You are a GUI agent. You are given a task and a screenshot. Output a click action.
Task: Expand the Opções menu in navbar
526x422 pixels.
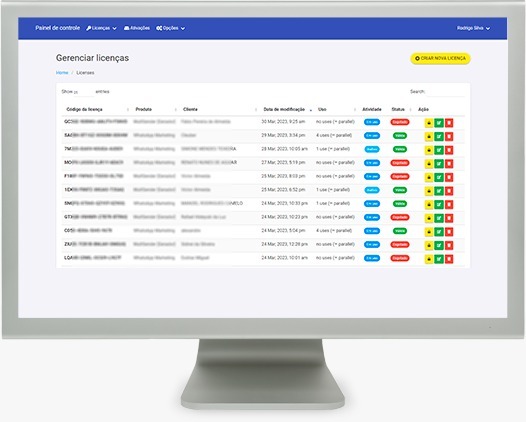coord(170,28)
